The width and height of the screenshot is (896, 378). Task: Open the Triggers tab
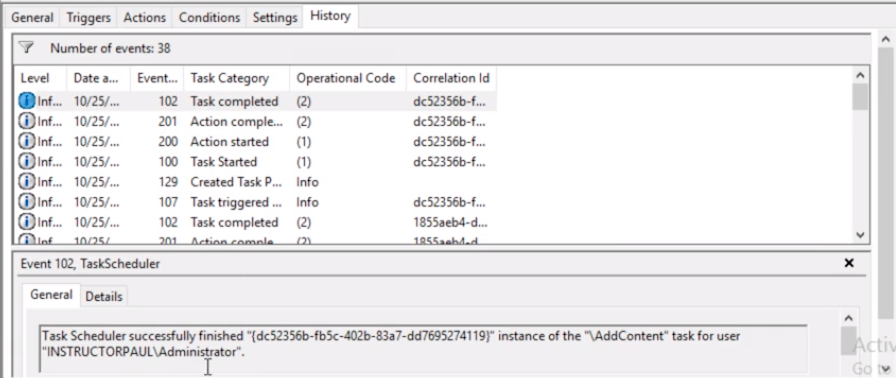coord(89,18)
